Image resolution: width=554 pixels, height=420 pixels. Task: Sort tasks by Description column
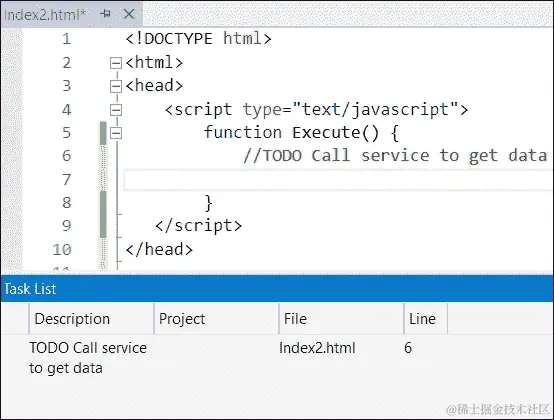[92, 319]
